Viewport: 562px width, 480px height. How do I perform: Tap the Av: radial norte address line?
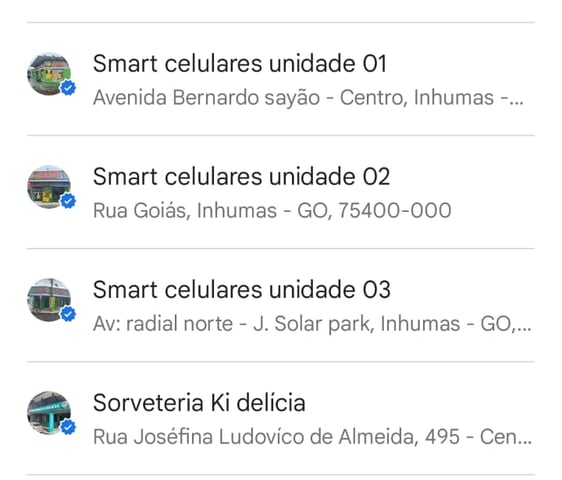(x=312, y=324)
